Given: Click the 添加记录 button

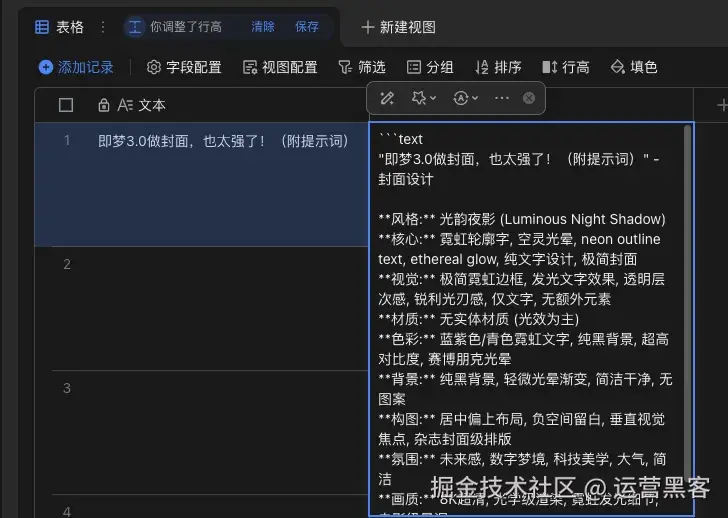Looking at the screenshot, I should click(x=76, y=67).
